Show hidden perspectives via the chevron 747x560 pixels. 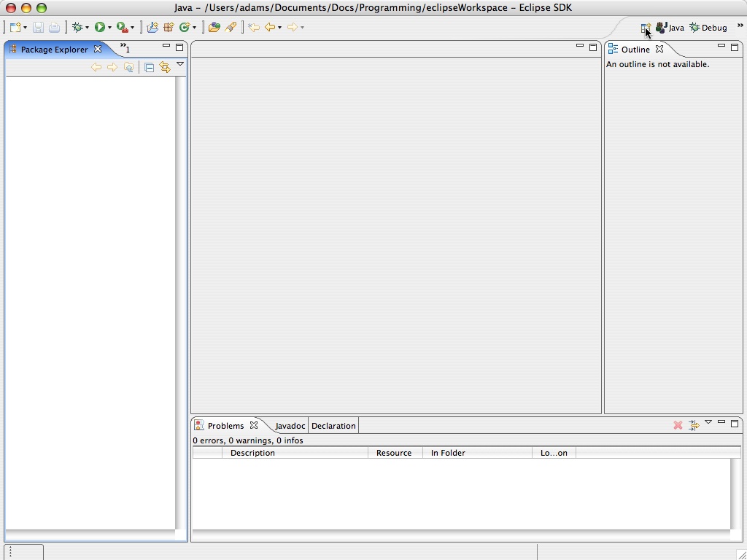[740, 26]
